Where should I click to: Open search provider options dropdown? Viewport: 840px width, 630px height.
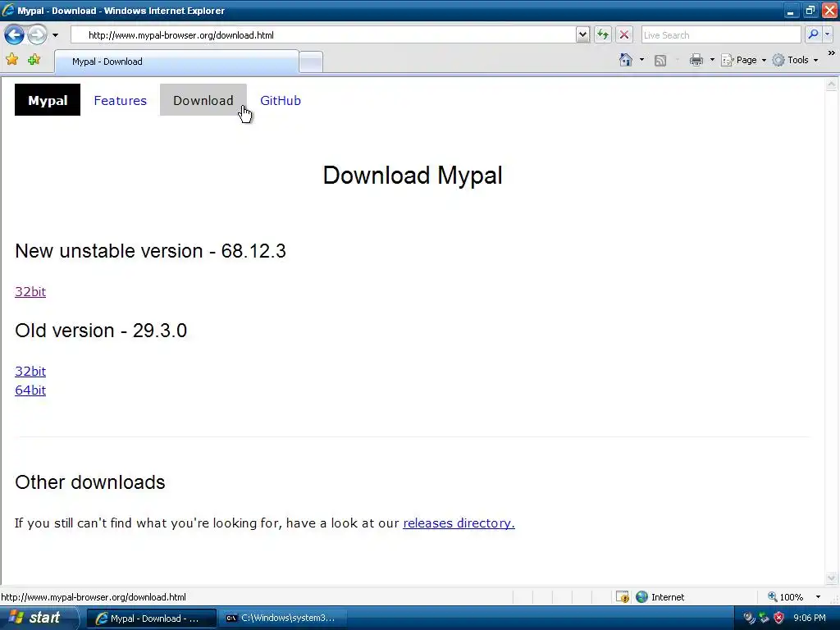[x=828, y=34]
